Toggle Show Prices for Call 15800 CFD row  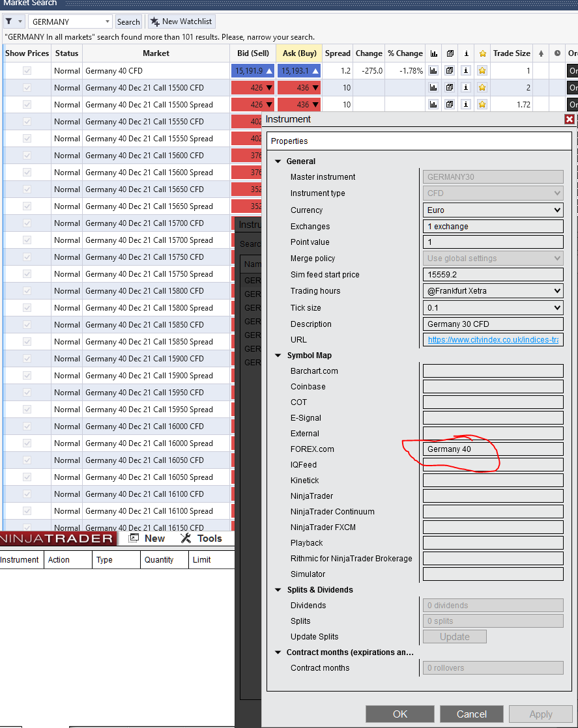(x=27, y=290)
